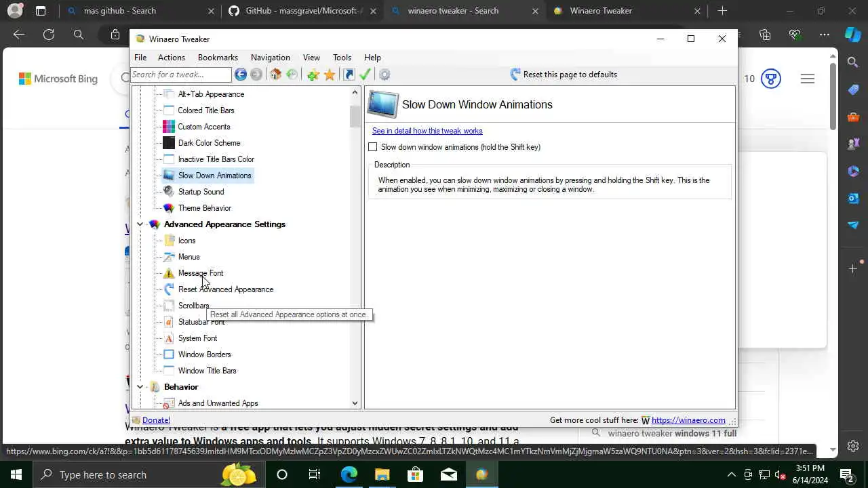Viewport: 868px width, 488px height.
Task: Click the Menus tree icon
Action: pos(169,257)
